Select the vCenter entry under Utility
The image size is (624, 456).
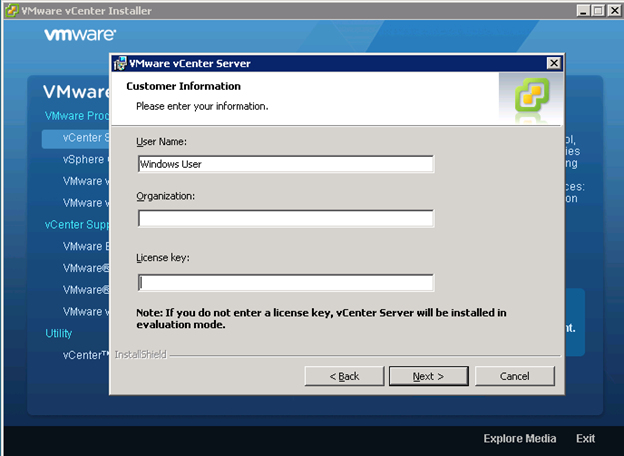point(85,355)
